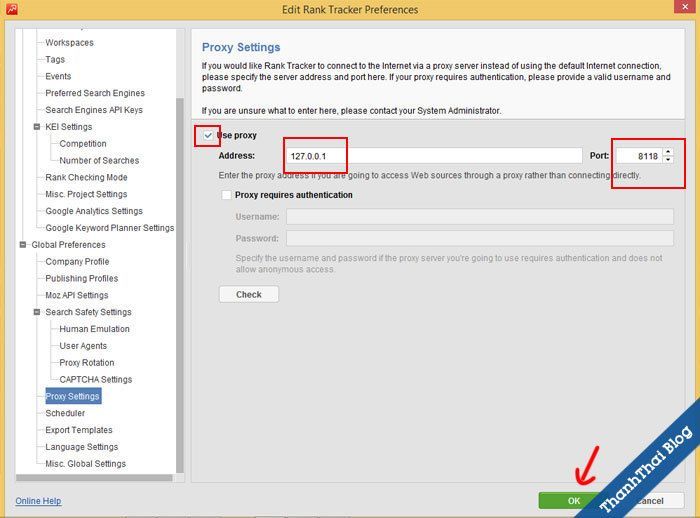Select Tags in the preferences tree
The height and width of the screenshot is (518, 700).
click(55, 59)
